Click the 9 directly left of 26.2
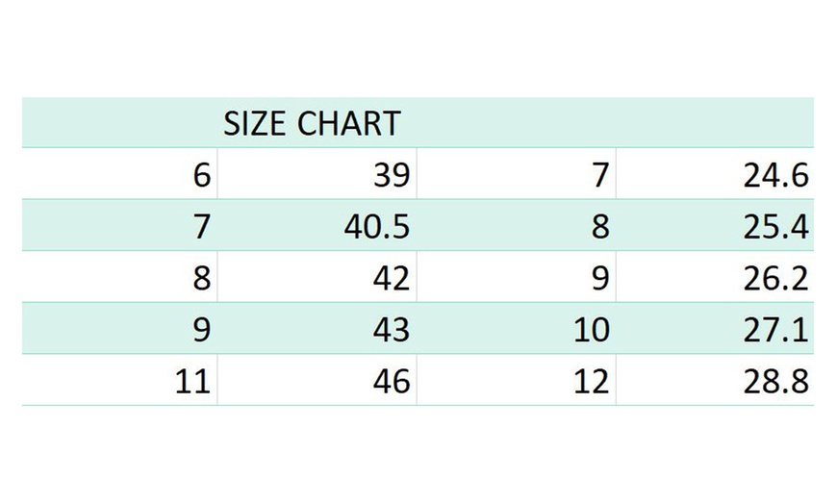Image resolution: width=837 pixels, height=504 pixels. tap(600, 279)
